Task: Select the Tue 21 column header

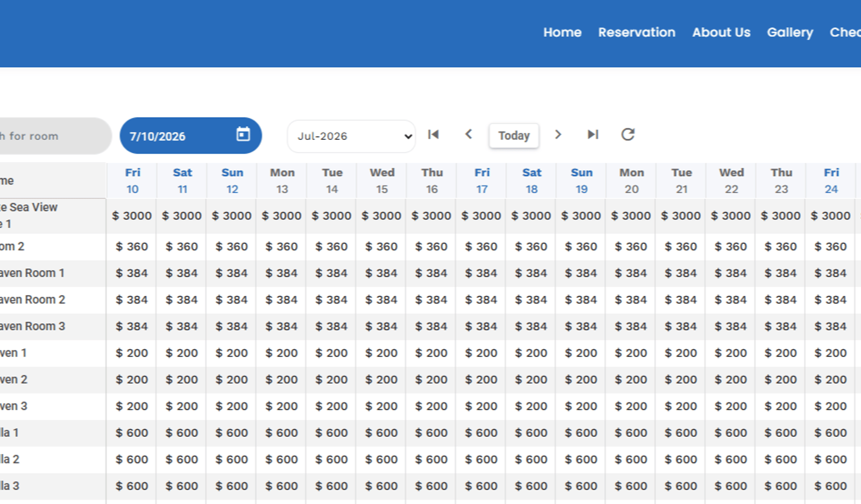Action: [681, 181]
